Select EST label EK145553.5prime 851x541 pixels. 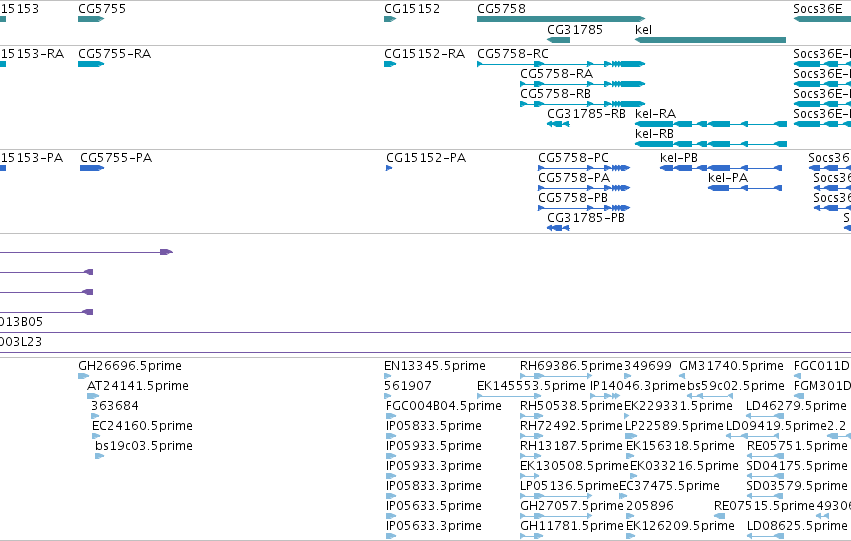tap(531, 386)
